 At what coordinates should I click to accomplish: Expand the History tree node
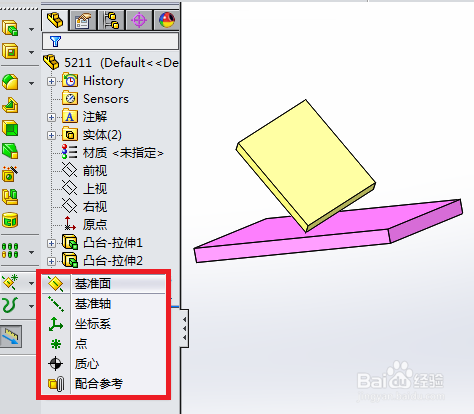pos(51,81)
